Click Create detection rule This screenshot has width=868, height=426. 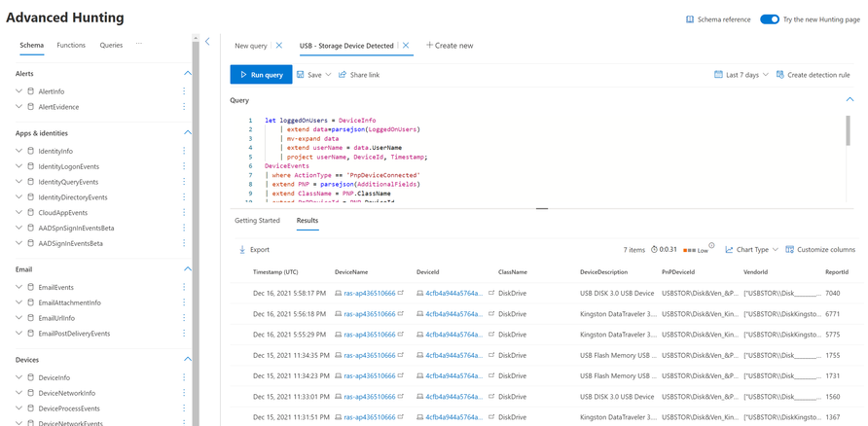(814, 75)
